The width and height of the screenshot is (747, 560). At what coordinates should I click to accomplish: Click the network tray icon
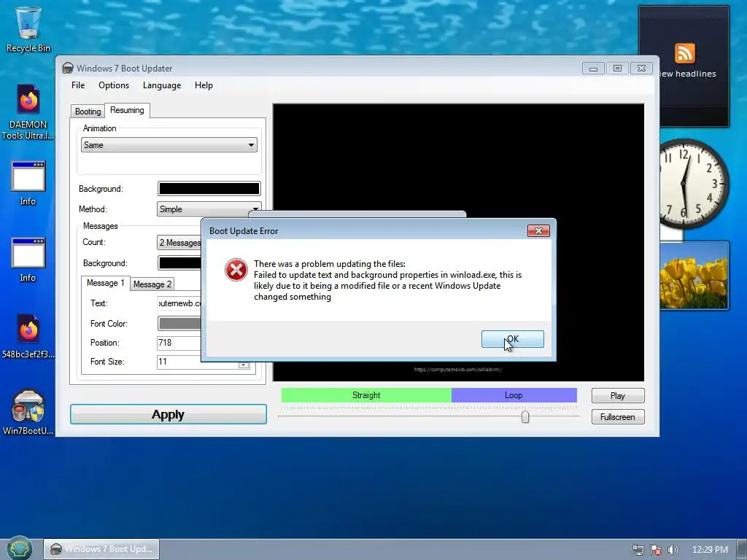tap(638, 550)
